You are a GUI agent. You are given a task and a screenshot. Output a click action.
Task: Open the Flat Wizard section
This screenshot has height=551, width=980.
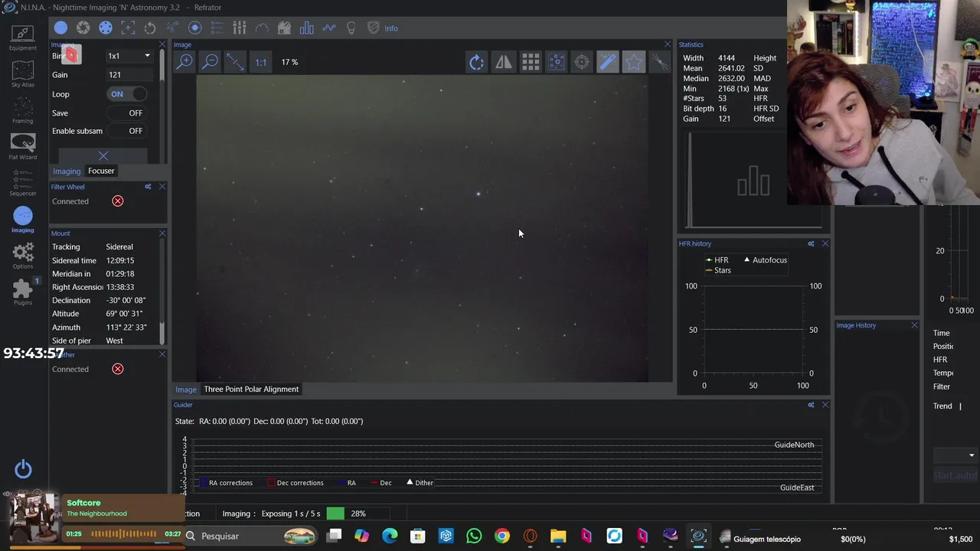pos(22,146)
